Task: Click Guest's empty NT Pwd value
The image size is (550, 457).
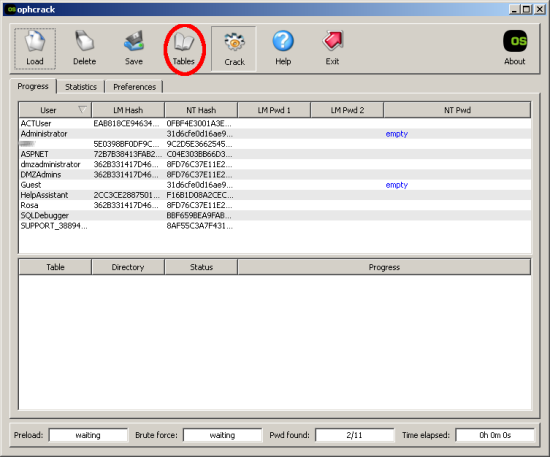Action: click(397, 185)
